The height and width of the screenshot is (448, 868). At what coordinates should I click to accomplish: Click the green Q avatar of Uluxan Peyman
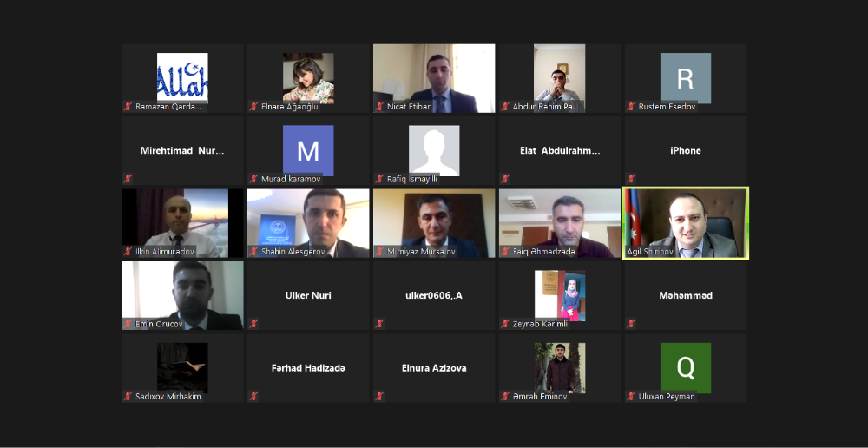click(686, 368)
